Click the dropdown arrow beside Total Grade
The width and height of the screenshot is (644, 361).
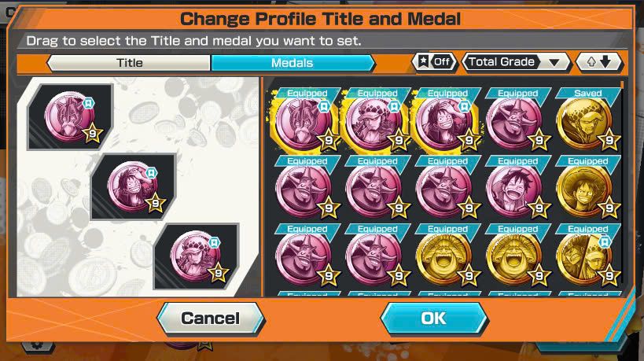(554, 62)
